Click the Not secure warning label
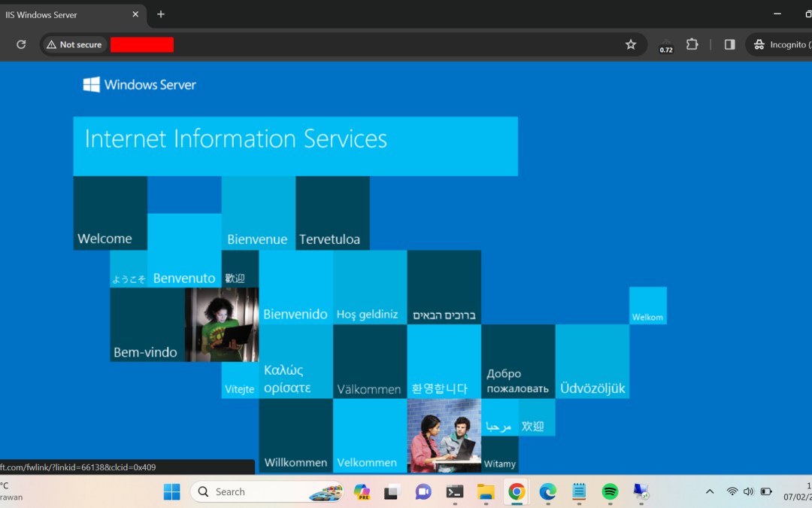Image resolution: width=812 pixels, height=508 pixels. [x=74, y=44]
